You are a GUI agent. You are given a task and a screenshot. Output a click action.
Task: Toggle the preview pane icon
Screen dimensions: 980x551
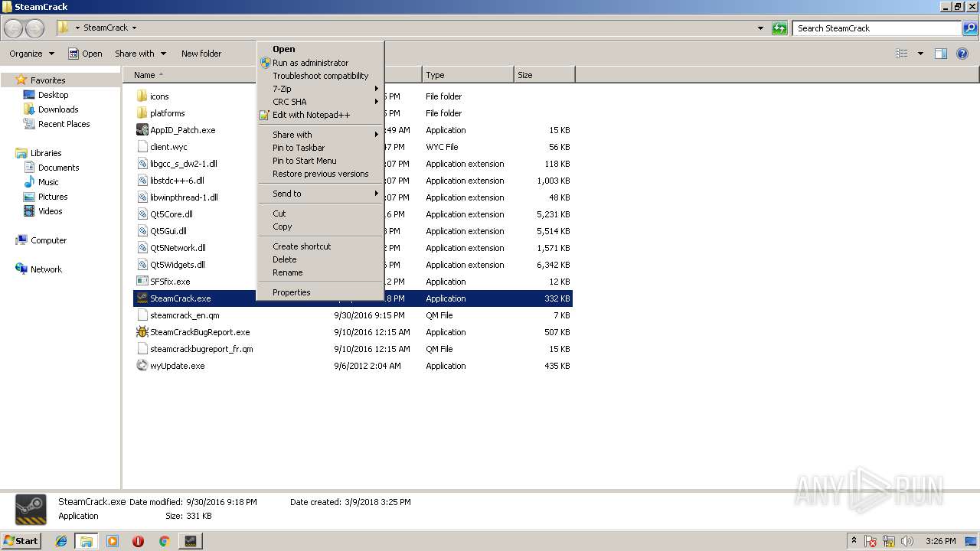click(941, 54)
